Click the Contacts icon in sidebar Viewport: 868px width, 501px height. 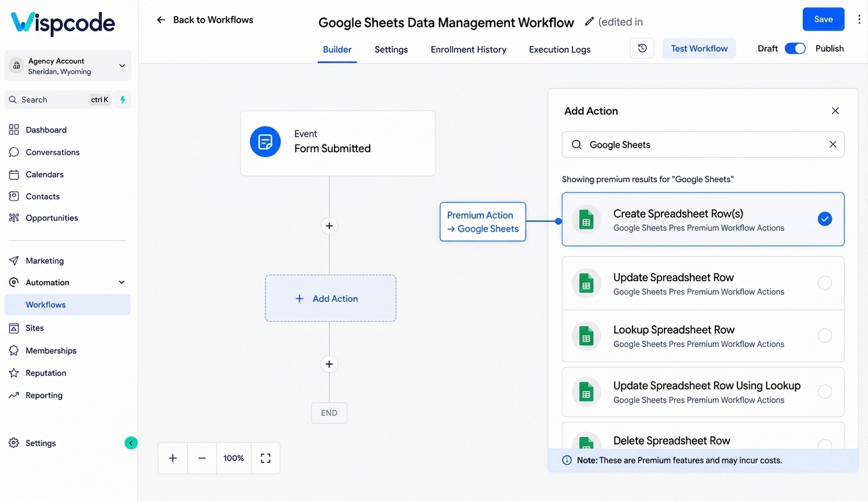(x=13, y=196)
